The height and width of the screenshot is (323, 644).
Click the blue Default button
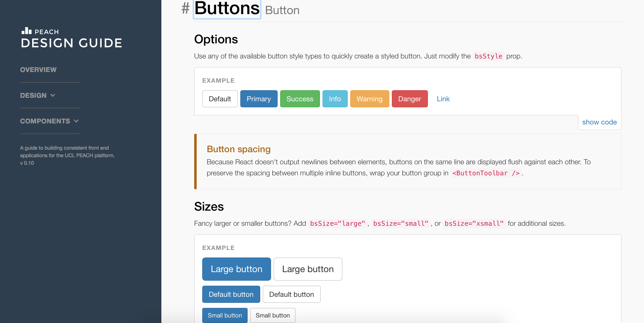coord(231,294)
